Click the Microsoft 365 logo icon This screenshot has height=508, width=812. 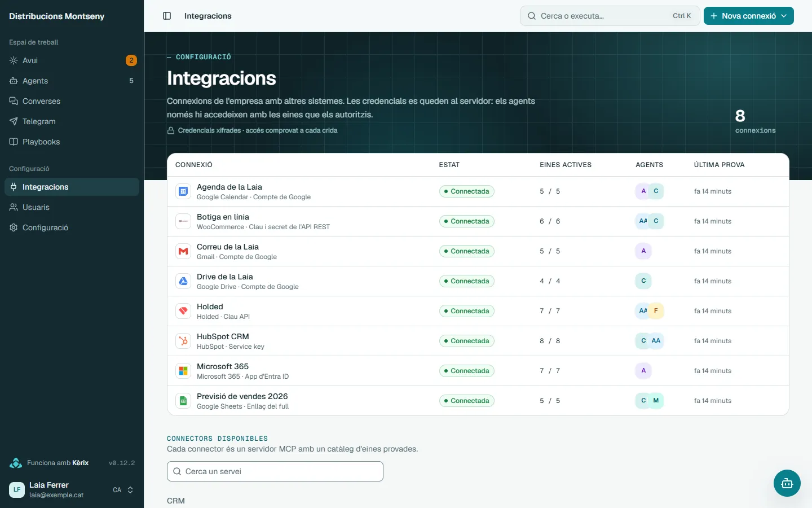(x=183, y=371)
